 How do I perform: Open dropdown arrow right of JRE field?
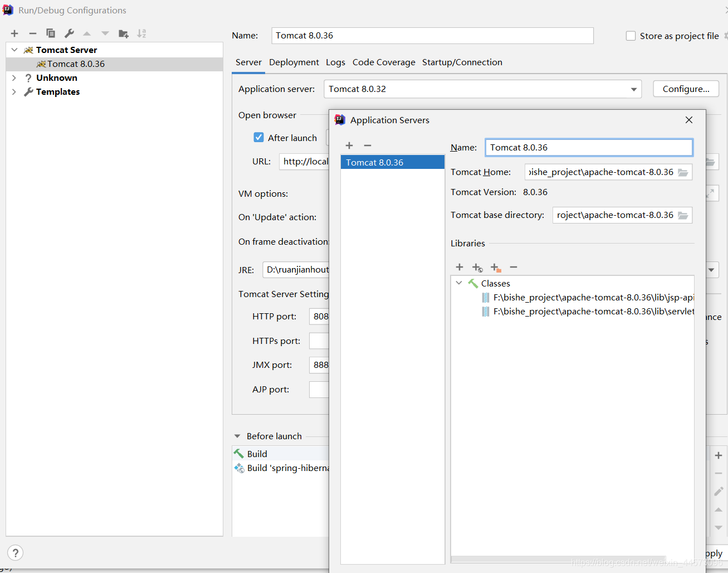[x=711, y=270]
